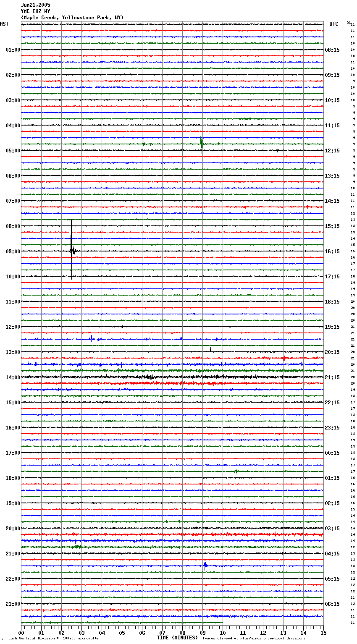Select the 04:00 MST time label
The width and height of the screenshot is (357, 644).
pyautogui.click(x=13, y=126)
